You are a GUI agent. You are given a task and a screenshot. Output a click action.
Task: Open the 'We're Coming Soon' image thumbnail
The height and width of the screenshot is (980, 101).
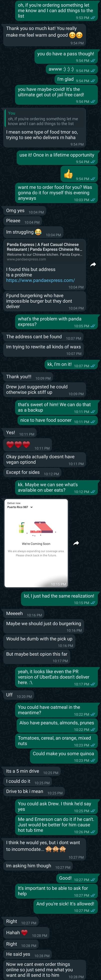click(x=36, y=543)
